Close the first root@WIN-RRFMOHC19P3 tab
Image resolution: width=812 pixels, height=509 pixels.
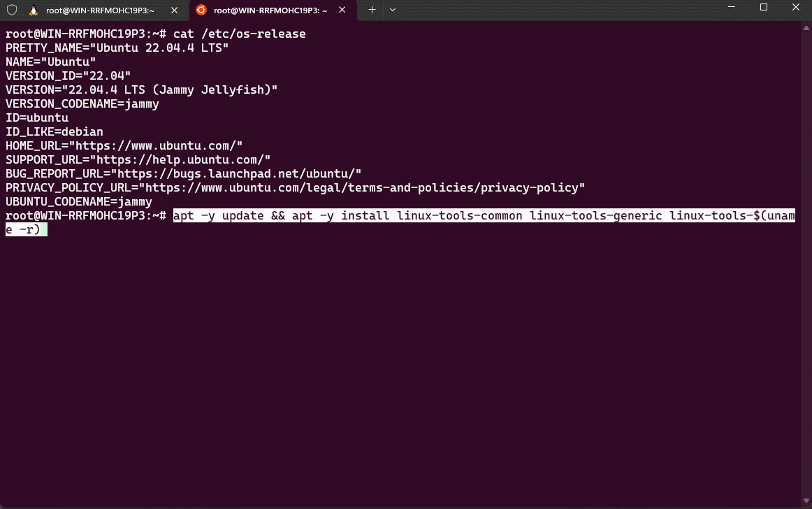click(174, 10)
